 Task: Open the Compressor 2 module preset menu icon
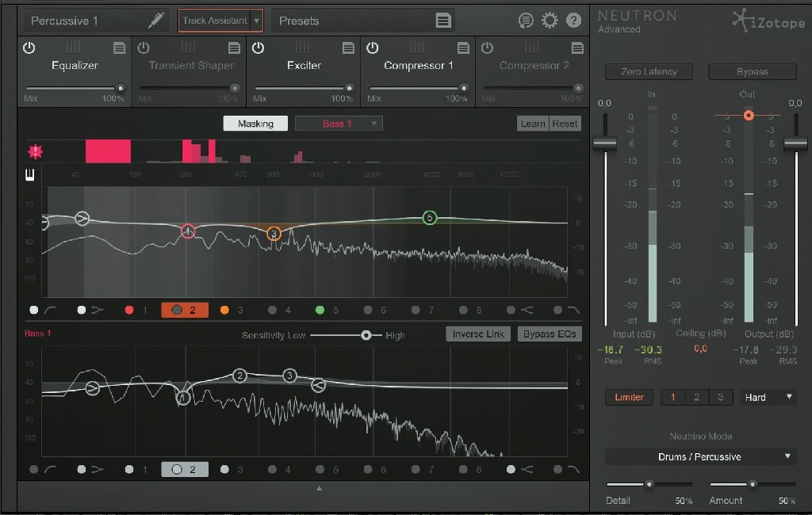pos(577,48)
